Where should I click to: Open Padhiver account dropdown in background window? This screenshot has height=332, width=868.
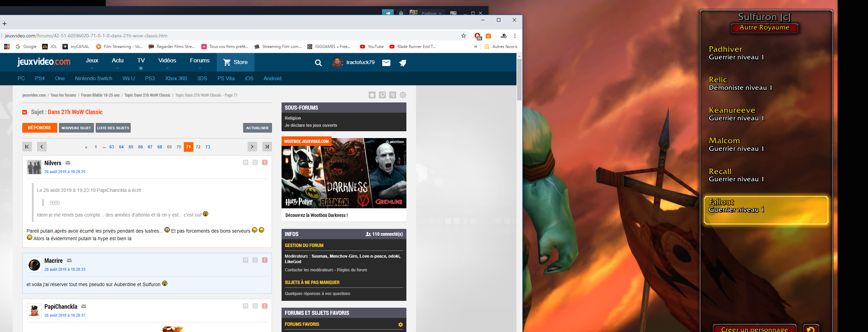point(431,13)
